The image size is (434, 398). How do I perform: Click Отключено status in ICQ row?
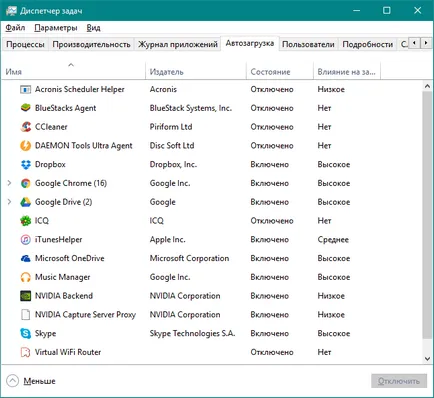tap(272, 221)
